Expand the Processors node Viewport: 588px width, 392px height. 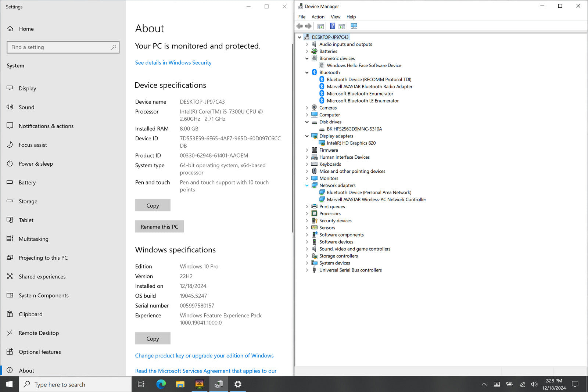pyautogui.click(x=307, y=213)
